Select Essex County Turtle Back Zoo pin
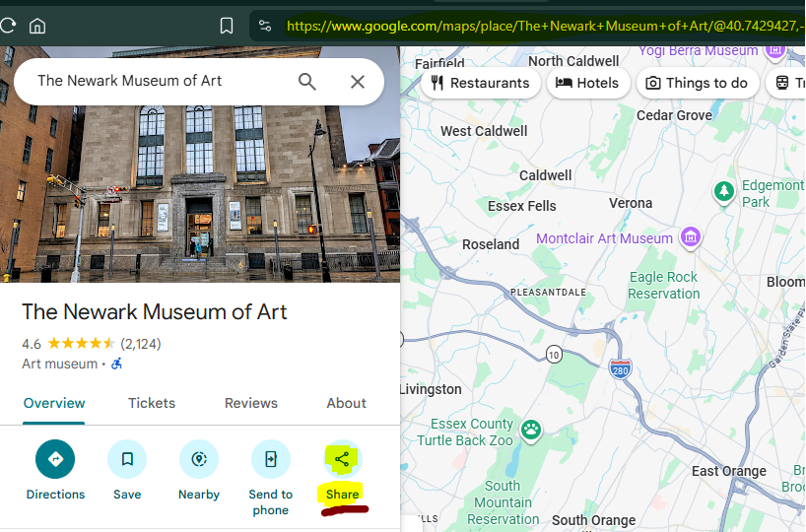 [531, 429]
